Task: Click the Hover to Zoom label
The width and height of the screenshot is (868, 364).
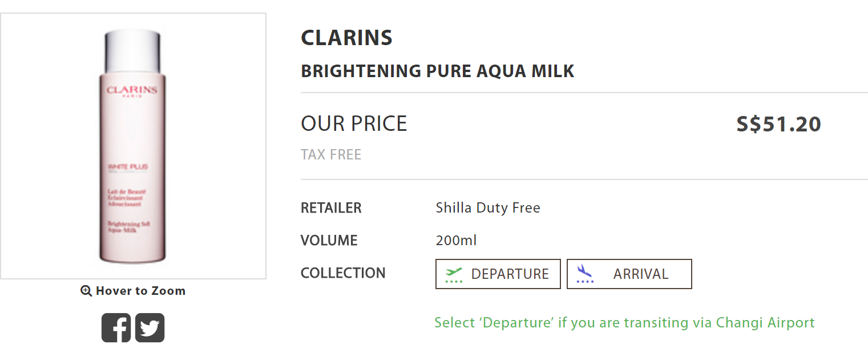Action: pos(140,291)
